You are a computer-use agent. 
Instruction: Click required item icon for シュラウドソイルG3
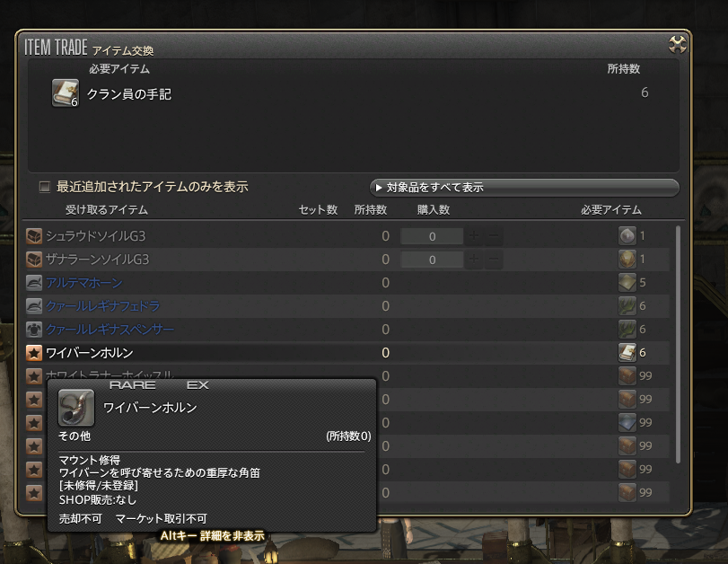[627, 235]
